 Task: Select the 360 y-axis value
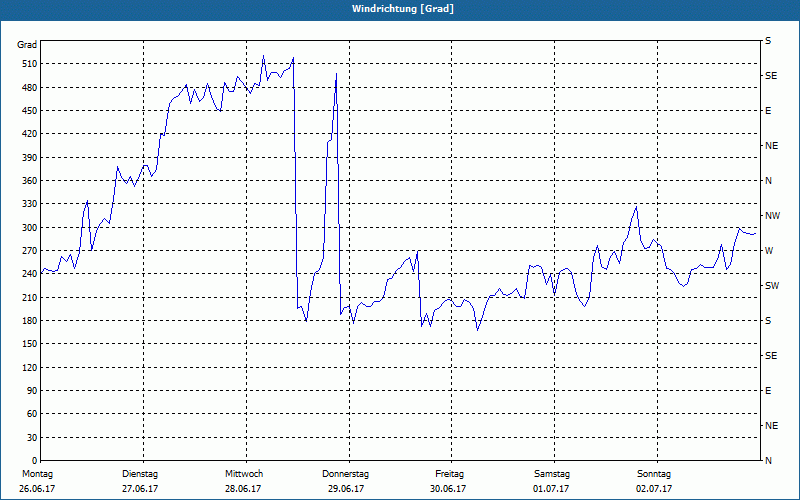[30, 181]
